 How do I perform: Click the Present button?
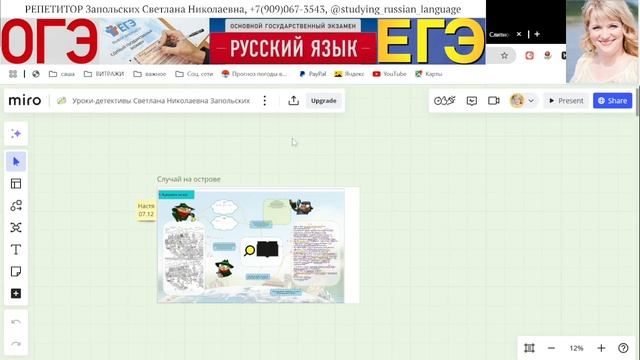(x=566, y=101)
